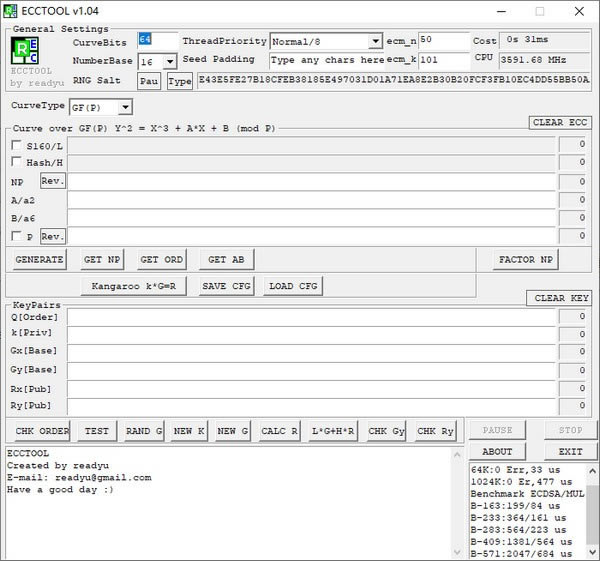The image size is (600, 561).
Task: Open the ThreadPriority dropdown
Action: click(375, 41)
